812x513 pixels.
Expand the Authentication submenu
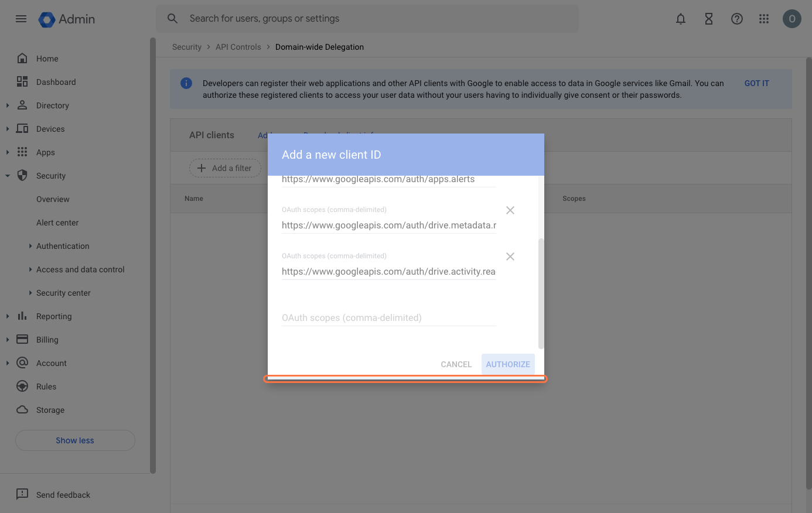click(30, 246)
